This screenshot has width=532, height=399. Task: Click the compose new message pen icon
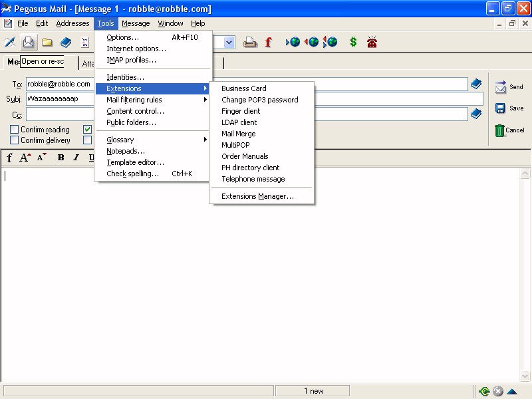point(10,42)
